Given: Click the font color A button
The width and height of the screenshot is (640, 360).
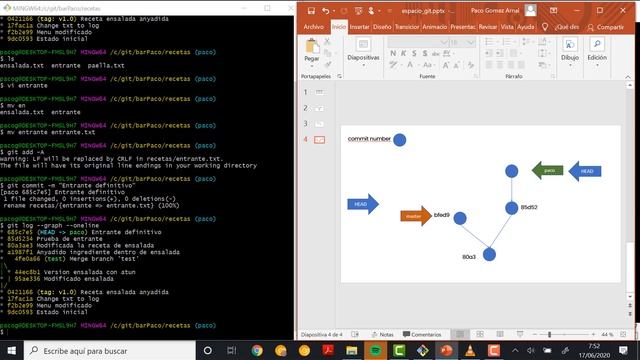Looking at the screenshot, I should (410, 65).
